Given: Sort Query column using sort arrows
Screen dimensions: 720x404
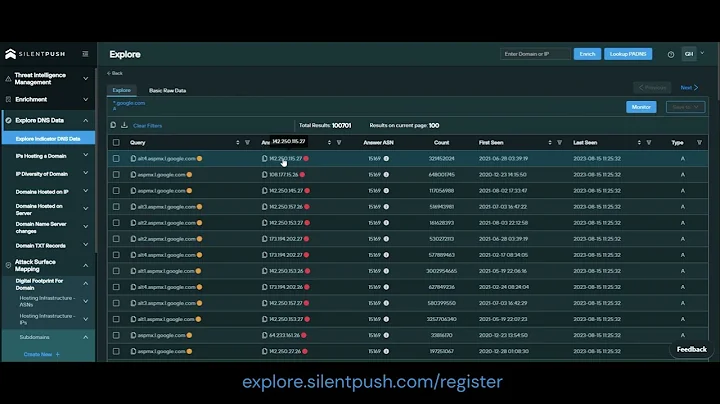Looking at the screenshot, I should click(237, 142).
